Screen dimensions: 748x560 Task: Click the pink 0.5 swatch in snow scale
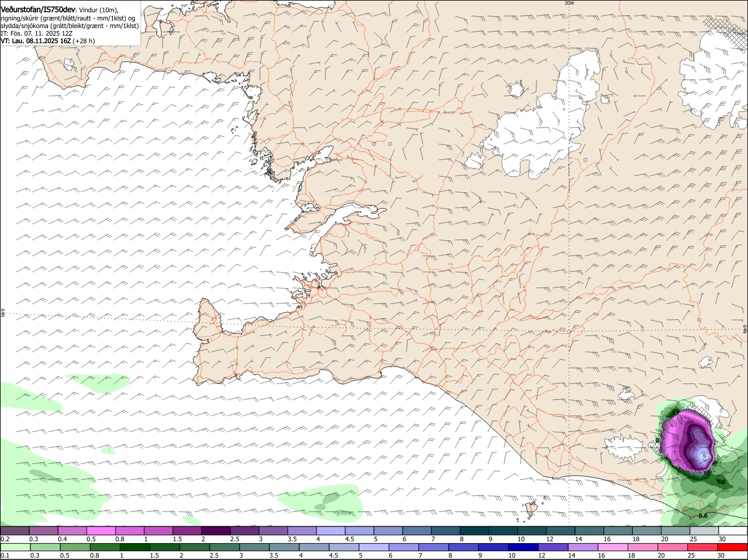(x=101, y=530)
